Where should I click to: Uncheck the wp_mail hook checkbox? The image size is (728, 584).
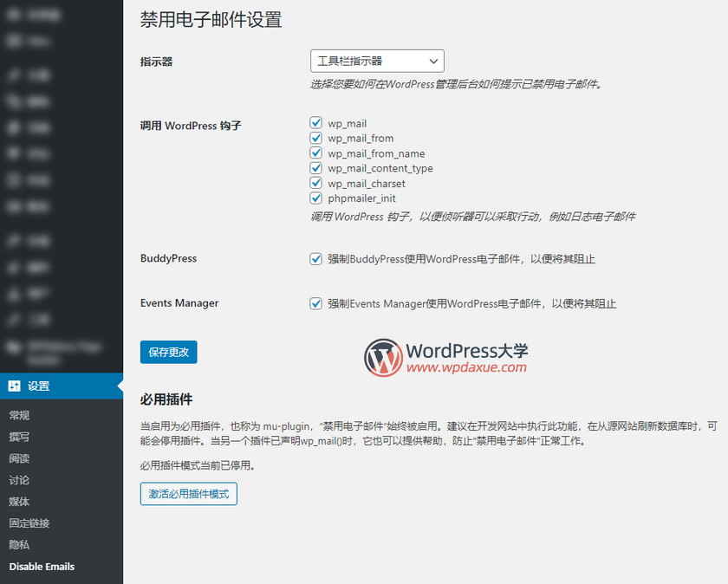coord(316,124)
